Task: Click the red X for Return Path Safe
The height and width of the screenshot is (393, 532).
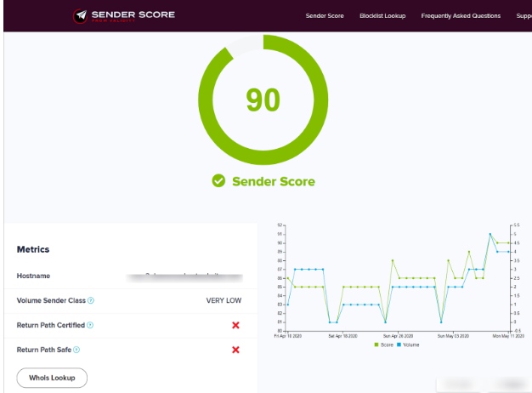Action: coord(235,350)
